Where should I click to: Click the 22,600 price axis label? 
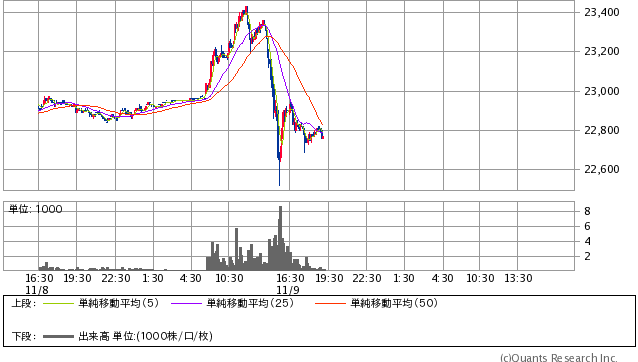point(601,170)
